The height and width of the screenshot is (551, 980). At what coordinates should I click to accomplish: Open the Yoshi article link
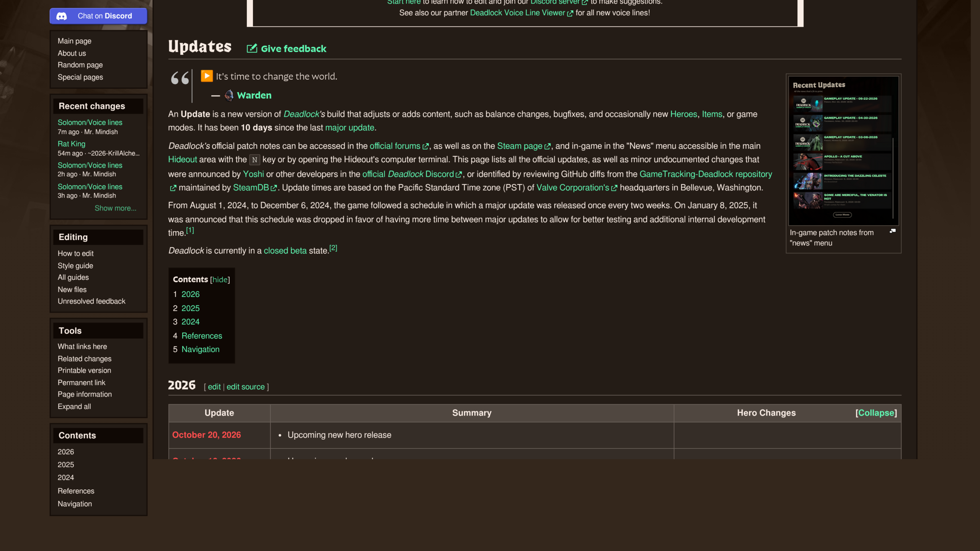click(253, 174)
